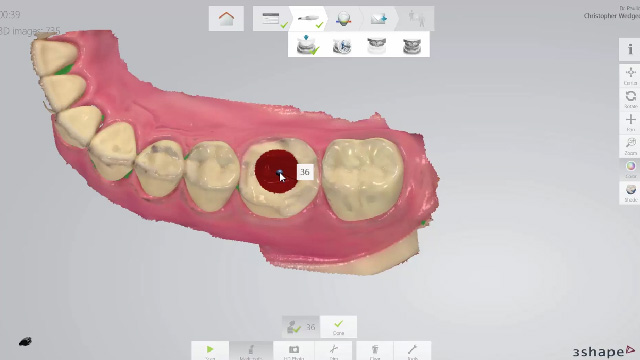This screenshot has width=640, height=360.
Task: Click the Done button
Action: (338, 327)
